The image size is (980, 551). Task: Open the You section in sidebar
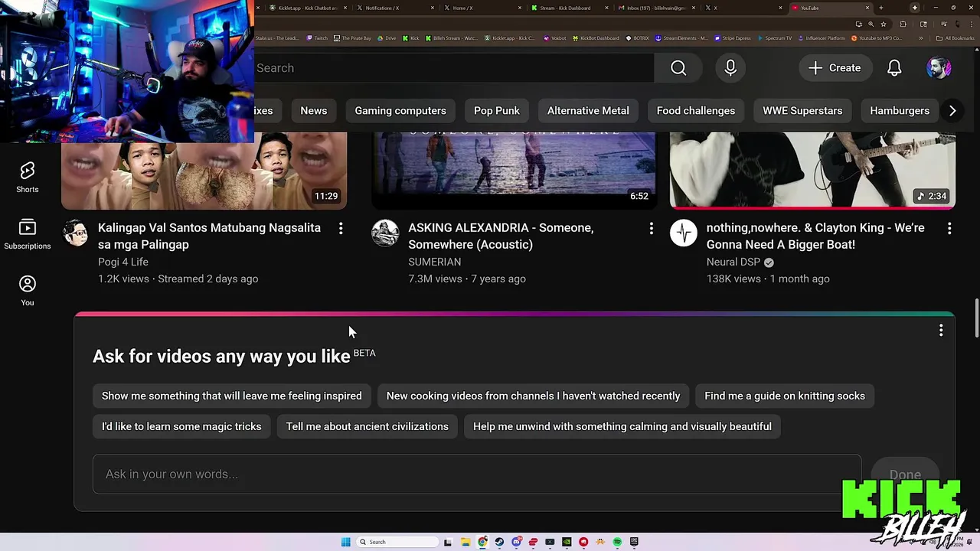click(x=28, y=291)
